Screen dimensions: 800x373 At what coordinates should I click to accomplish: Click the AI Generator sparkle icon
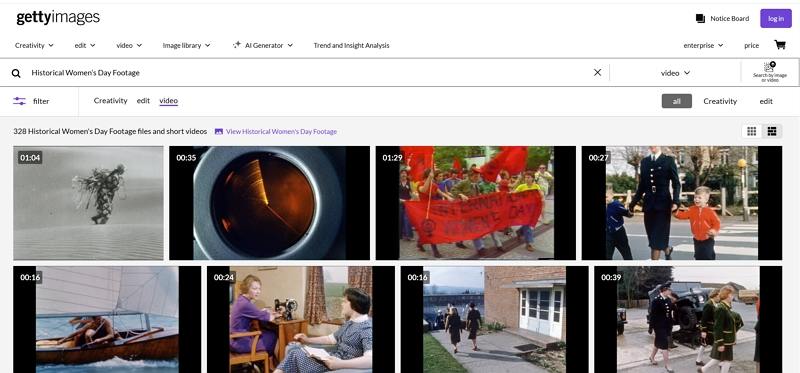(237, 45)
